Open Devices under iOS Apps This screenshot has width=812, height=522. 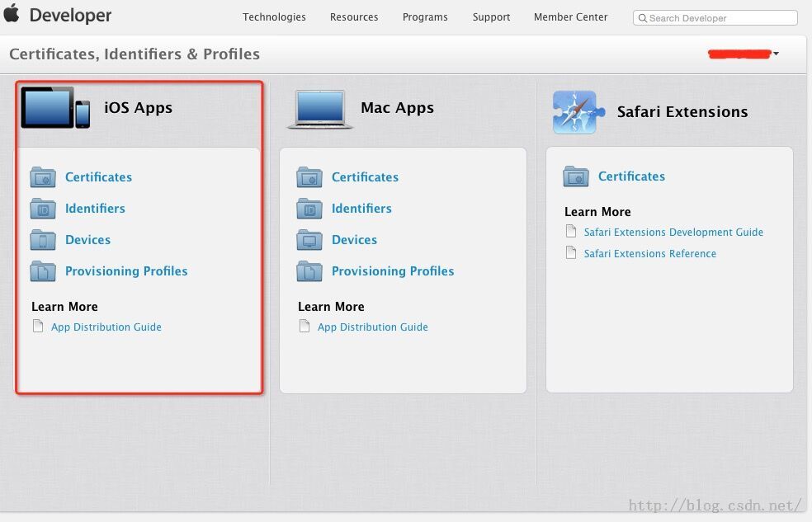(x=88, y=240)
